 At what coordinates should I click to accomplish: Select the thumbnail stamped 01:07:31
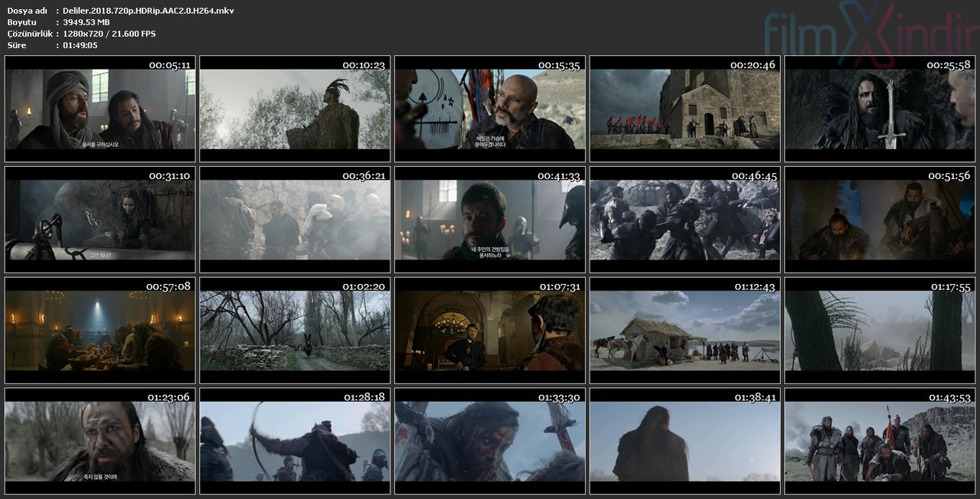(490, 331)
